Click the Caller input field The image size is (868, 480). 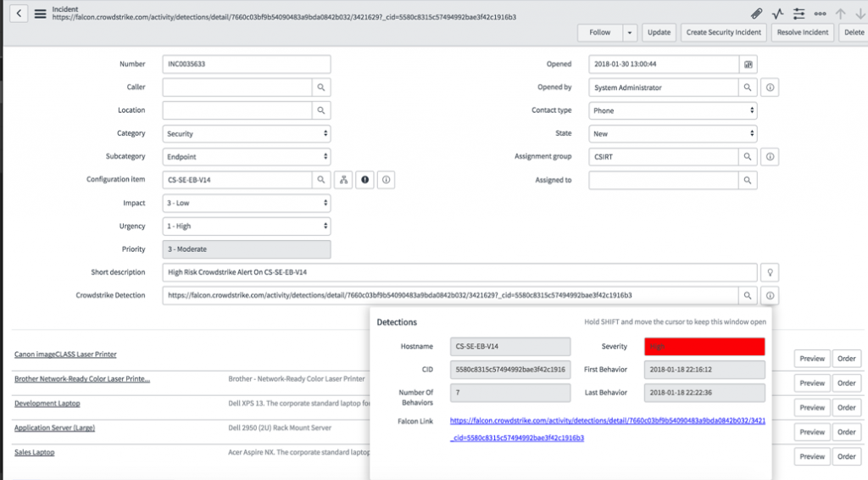(x=237, y=87)
